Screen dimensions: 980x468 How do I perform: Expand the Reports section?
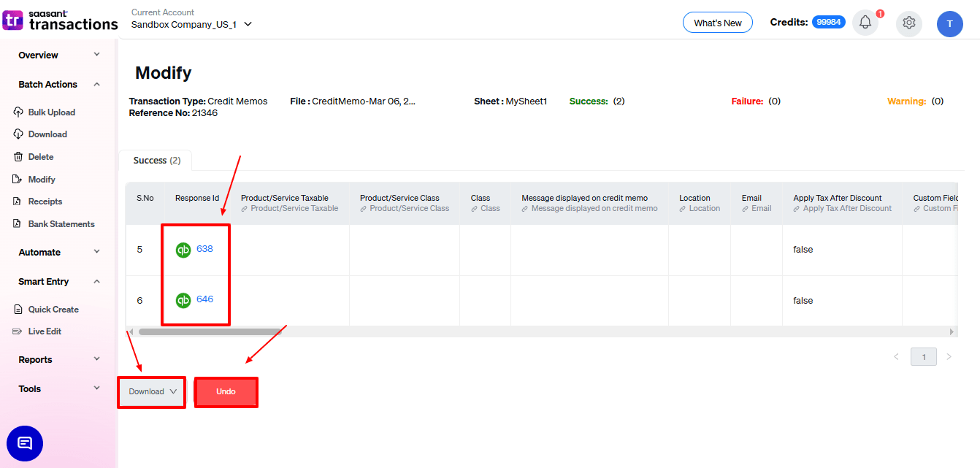click(x=58, y=360)
